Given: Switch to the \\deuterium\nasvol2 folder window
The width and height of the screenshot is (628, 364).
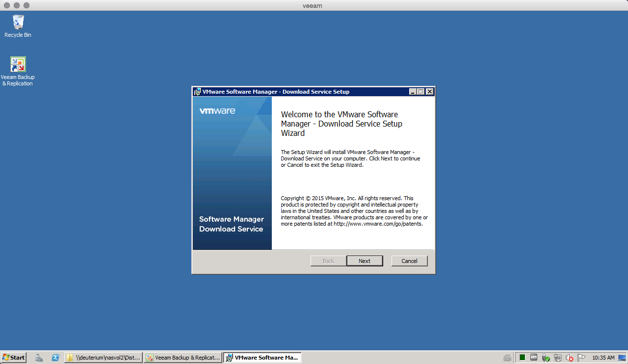Looking at the screenshot, I should [x=104, y=358].
